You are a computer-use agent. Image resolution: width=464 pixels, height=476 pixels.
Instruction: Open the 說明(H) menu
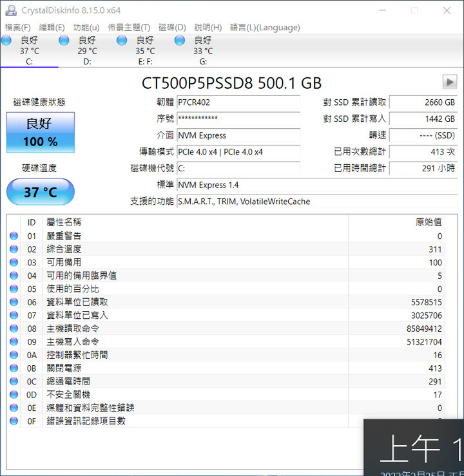pos(208,27)
